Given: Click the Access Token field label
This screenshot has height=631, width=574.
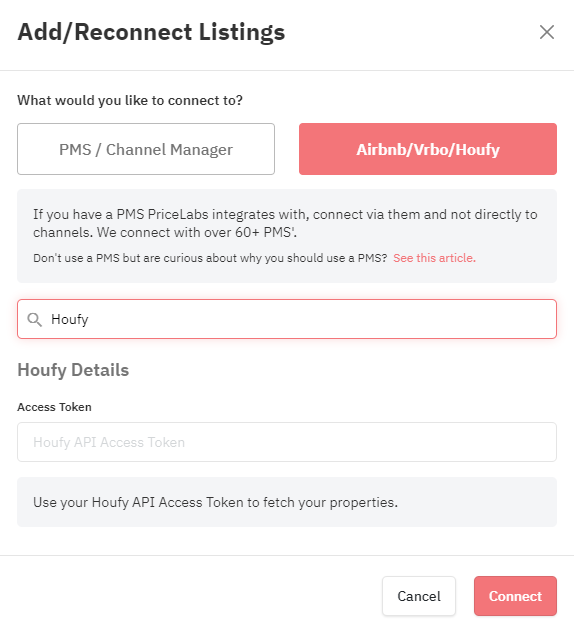Looking at the screenshot, I should coord(54,407).
